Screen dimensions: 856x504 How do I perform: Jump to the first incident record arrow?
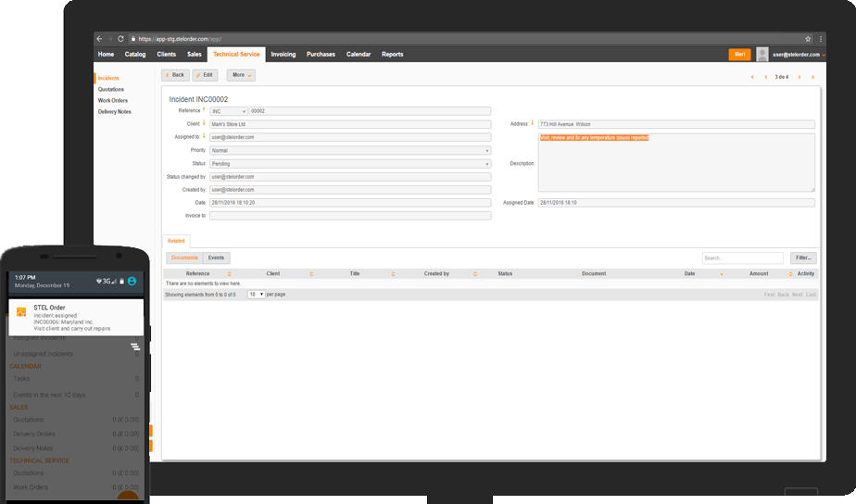(752, 77)
